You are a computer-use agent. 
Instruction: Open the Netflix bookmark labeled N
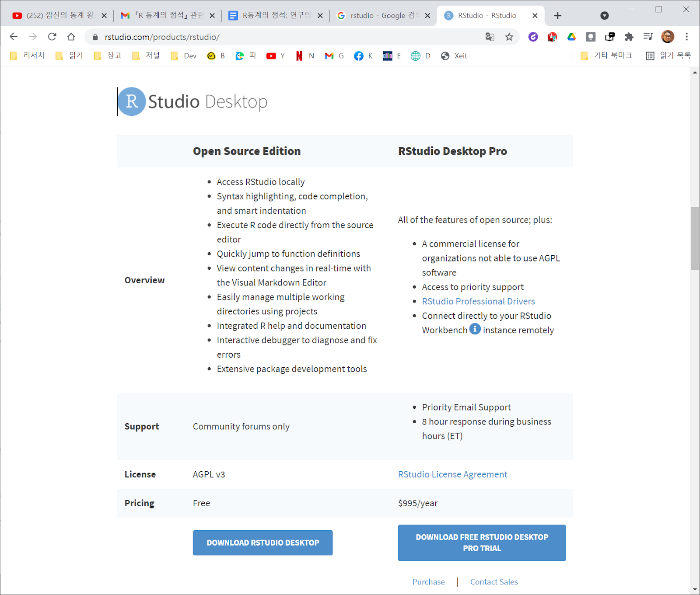(305, 56)
